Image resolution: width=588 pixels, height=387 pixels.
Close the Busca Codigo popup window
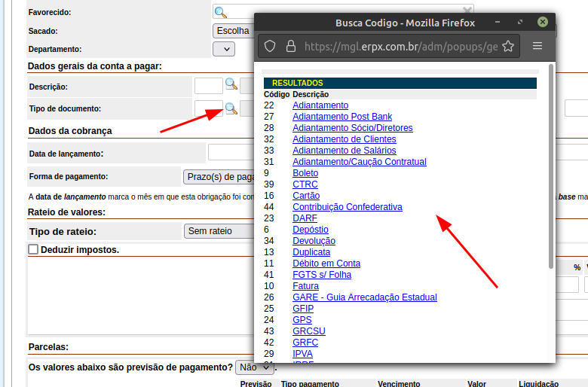pyautogui.click(x=542, y=23)
